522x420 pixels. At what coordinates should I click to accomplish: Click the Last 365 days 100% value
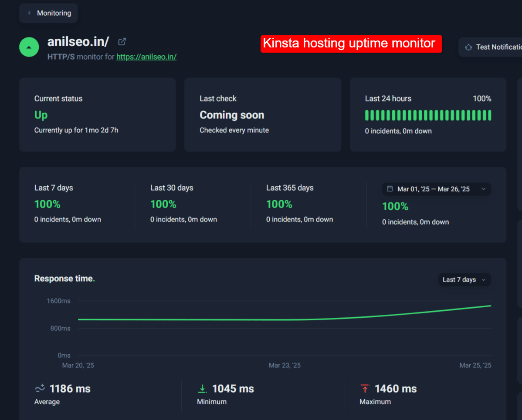tap(279, 204)
